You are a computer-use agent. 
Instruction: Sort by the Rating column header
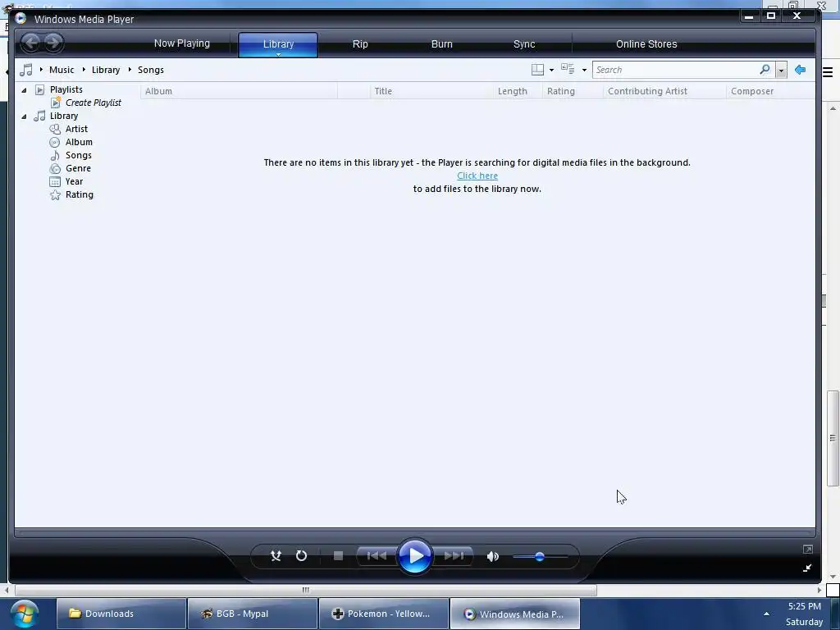573,91
